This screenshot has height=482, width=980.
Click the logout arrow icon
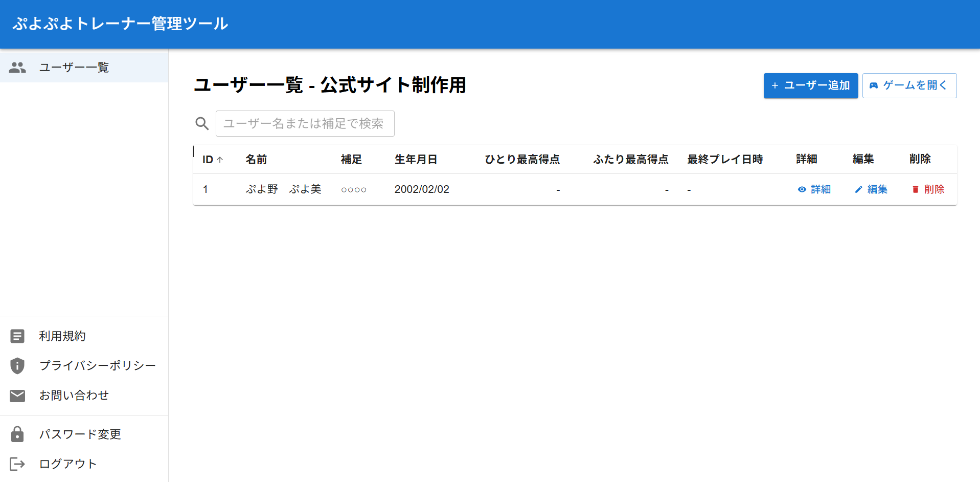click(x=17, y=464)
